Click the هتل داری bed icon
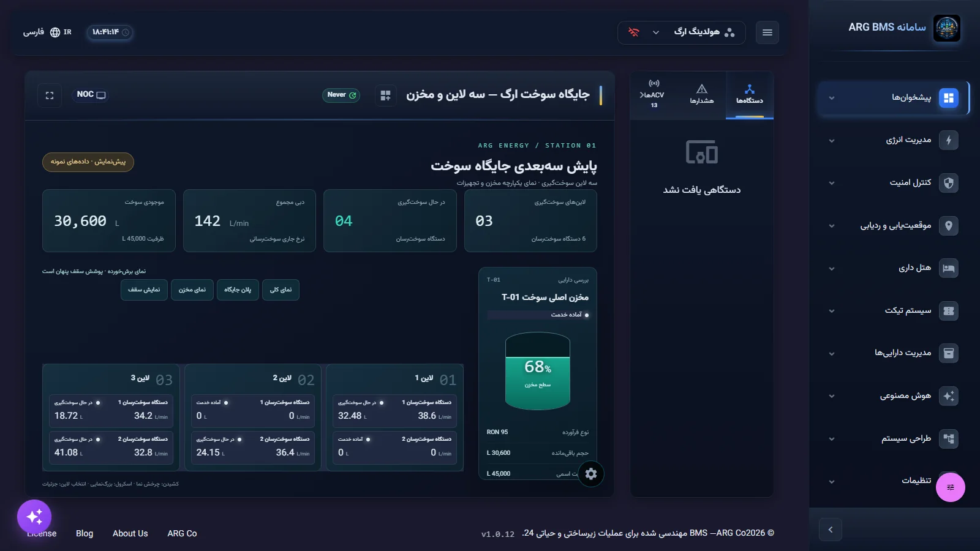Screen dimensions: 980x551 click(x=949, y=268)
